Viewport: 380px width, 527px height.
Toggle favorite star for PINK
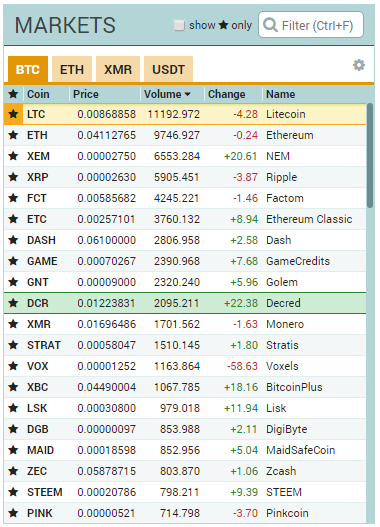pos(13,513)
